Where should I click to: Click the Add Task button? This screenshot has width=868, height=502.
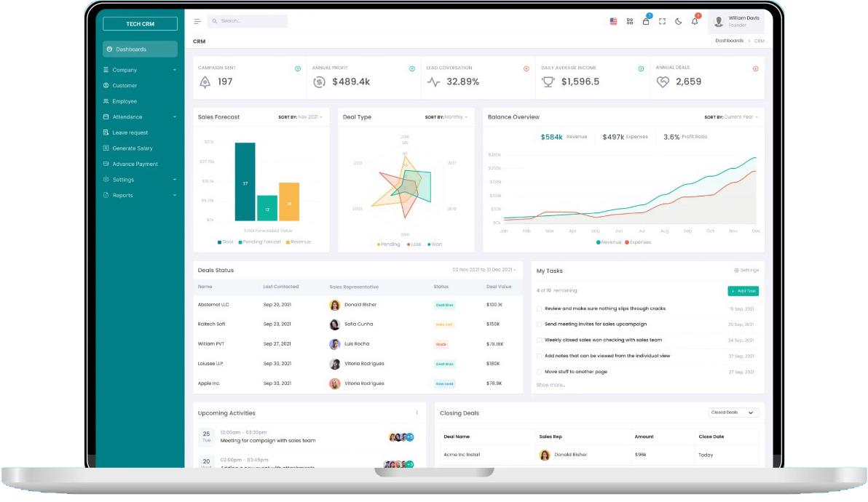743,291
